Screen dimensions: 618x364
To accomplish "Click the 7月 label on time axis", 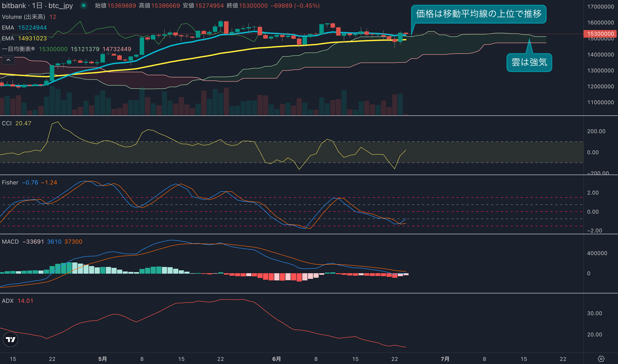I will point(445,359).
